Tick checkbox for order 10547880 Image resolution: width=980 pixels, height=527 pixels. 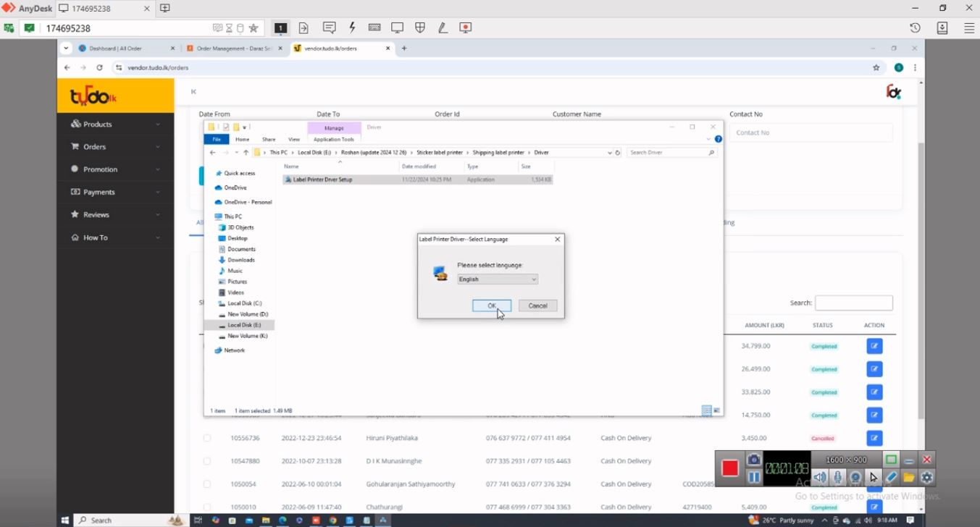tap(207, 461)
